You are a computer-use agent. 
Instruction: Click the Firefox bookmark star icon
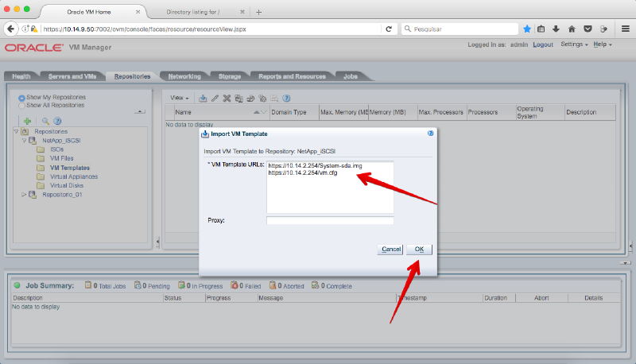tap(526, 29)
